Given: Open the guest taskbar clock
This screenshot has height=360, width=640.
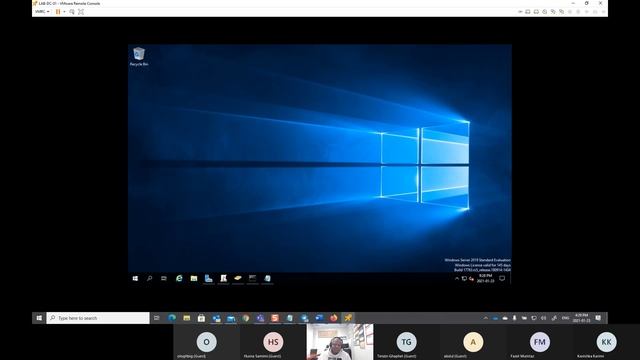Looking at the screenshot, I should point(485,278).
